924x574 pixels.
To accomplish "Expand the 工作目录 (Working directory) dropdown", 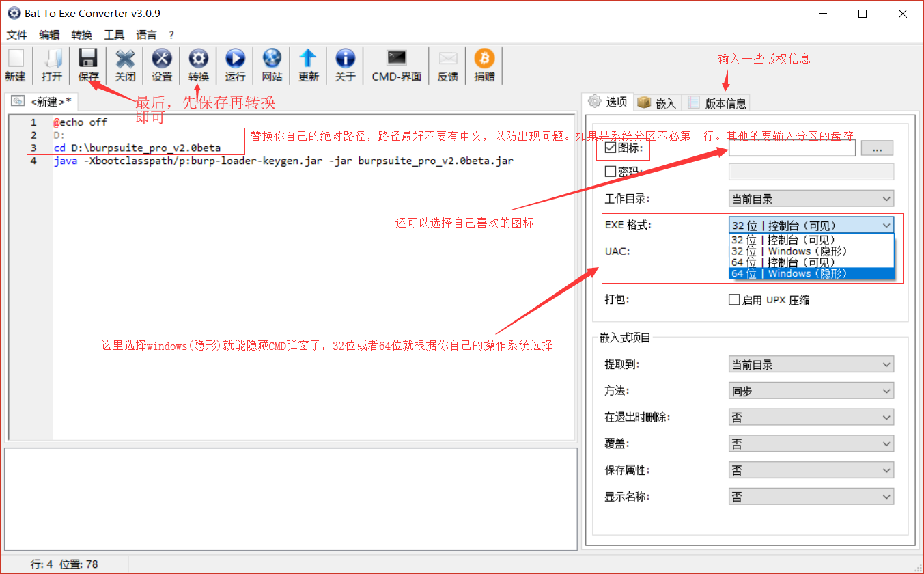I will click(x=811, y=199).
